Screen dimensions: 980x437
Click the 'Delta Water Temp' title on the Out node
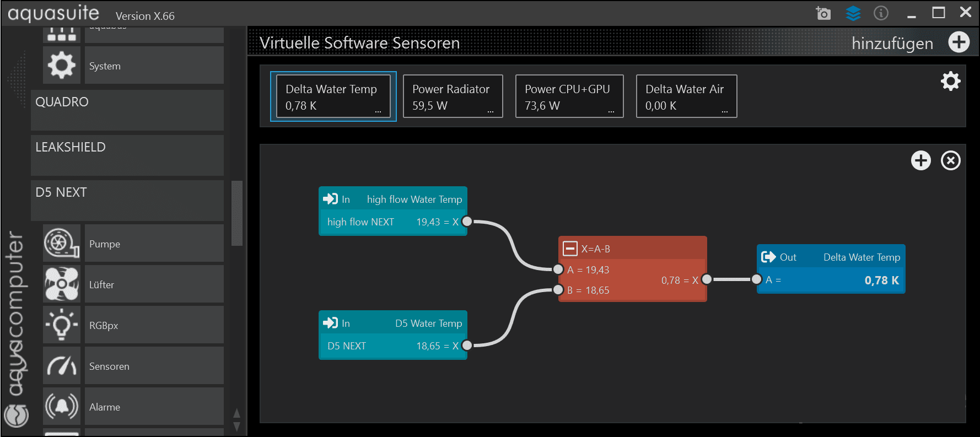point(861,257)
